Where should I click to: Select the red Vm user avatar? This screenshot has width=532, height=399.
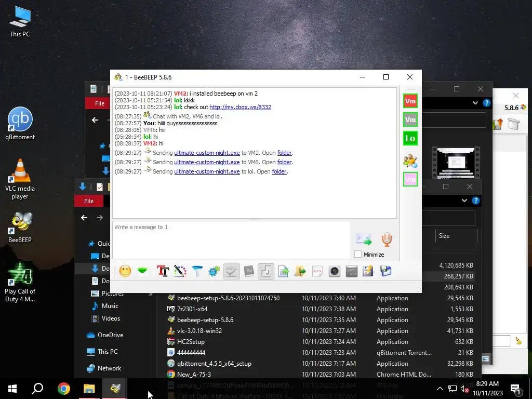pos(410,101)
